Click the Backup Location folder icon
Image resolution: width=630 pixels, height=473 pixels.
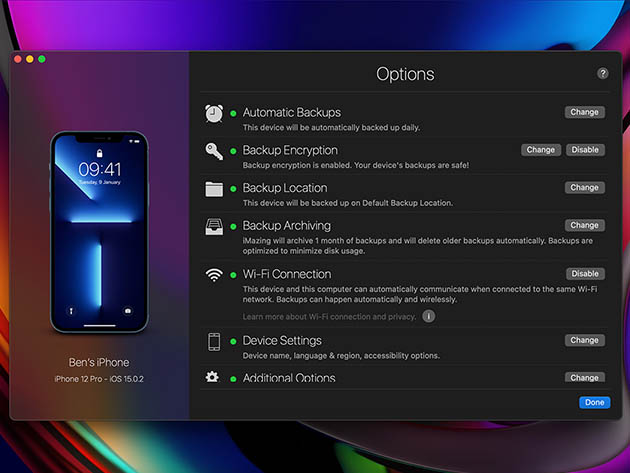214,189
